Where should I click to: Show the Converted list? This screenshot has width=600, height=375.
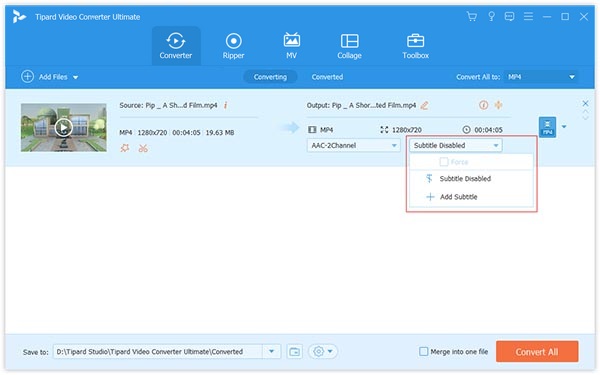tap(327, 77)
